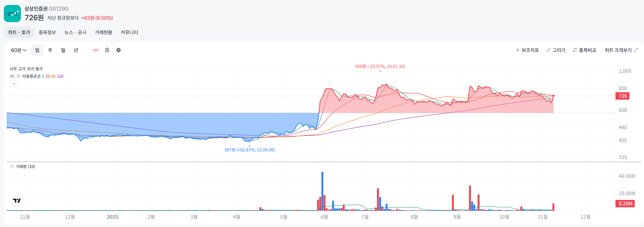Open 종목비교 compare stocks
The height and width of the screenshot is (227, 644).
(x=584, y=50)
